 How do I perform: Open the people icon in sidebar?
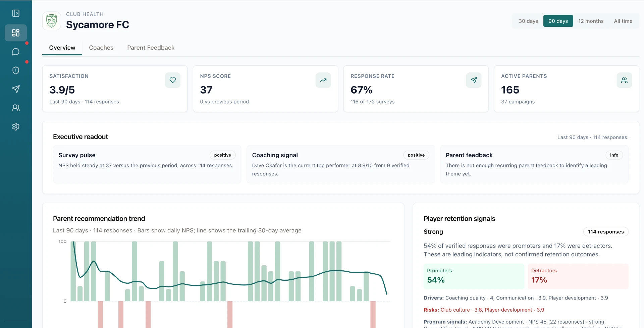pyautogui.click(x=16, y=108)
